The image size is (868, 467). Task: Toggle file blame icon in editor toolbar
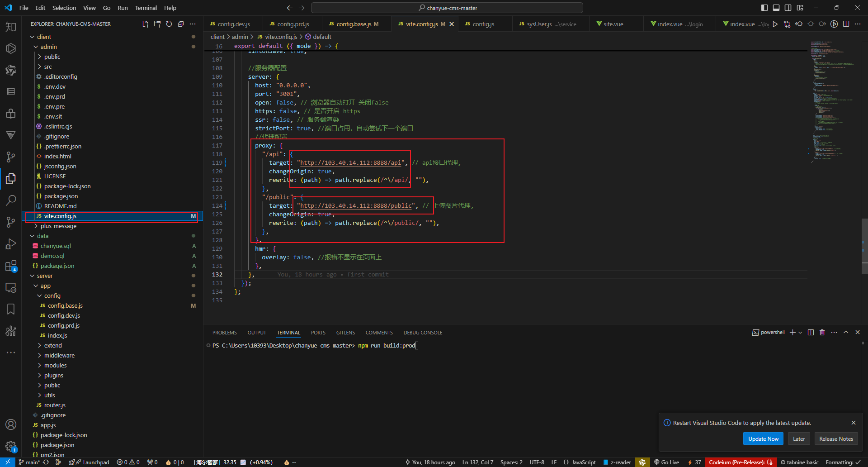[x=834, y=24]
